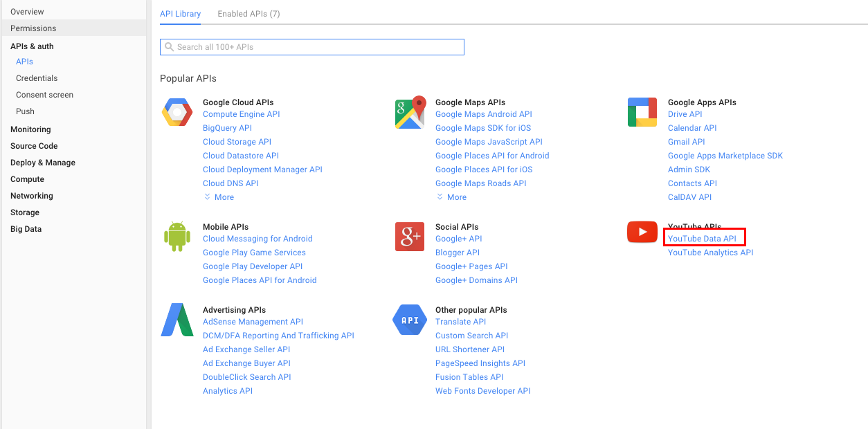The image size is (868, 429).
Task: Open the Compute Engine API link
Action: click(242, 114)
